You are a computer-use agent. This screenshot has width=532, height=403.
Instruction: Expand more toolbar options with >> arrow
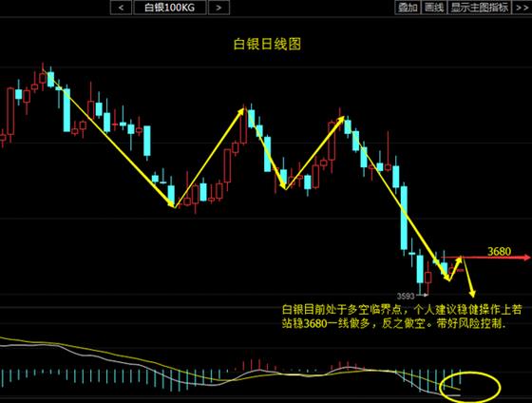point(522,8)
